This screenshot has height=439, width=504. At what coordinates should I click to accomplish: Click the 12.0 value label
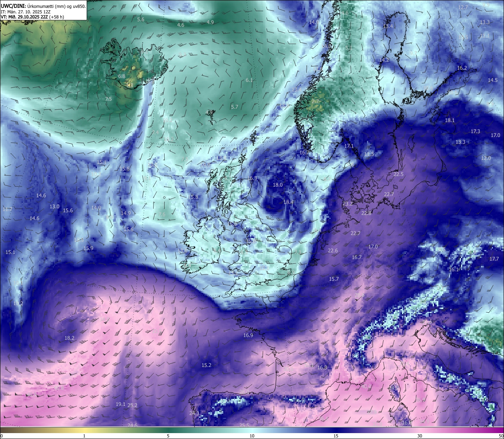[x=486, y=158]
